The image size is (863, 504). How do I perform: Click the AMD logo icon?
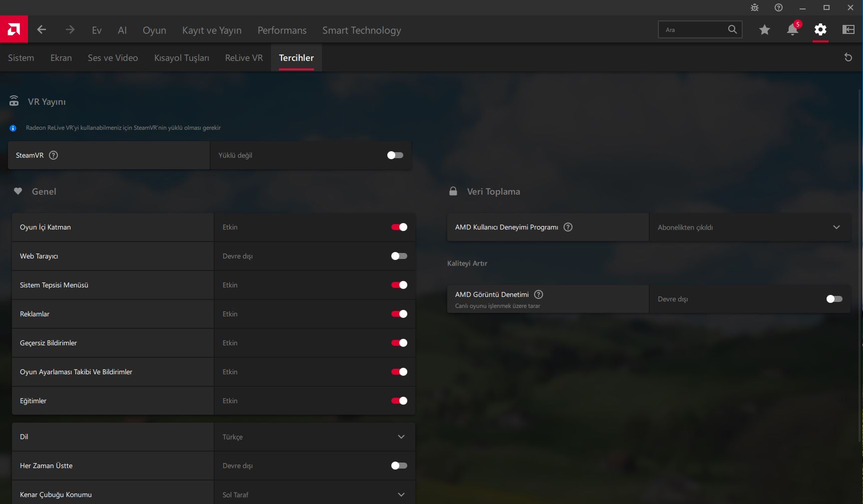[14, 29]
